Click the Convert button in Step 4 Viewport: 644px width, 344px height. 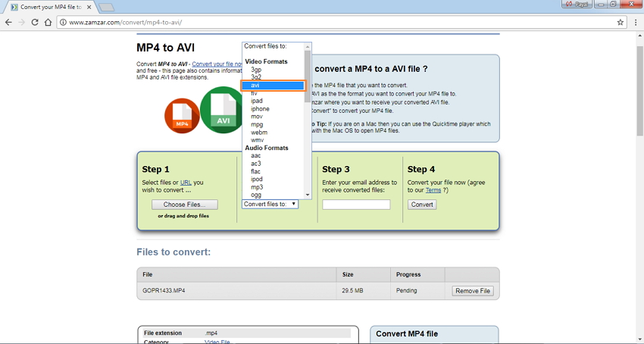[422, 205]
